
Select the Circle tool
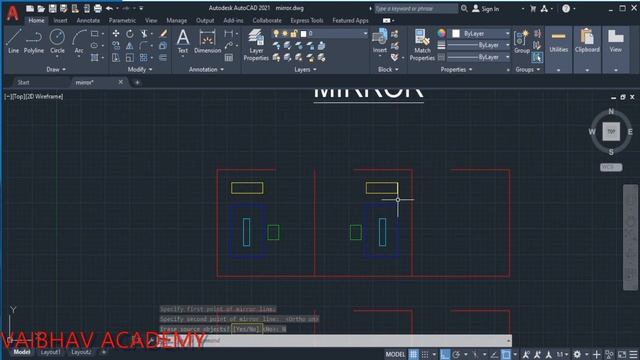(x=57, y=41)
